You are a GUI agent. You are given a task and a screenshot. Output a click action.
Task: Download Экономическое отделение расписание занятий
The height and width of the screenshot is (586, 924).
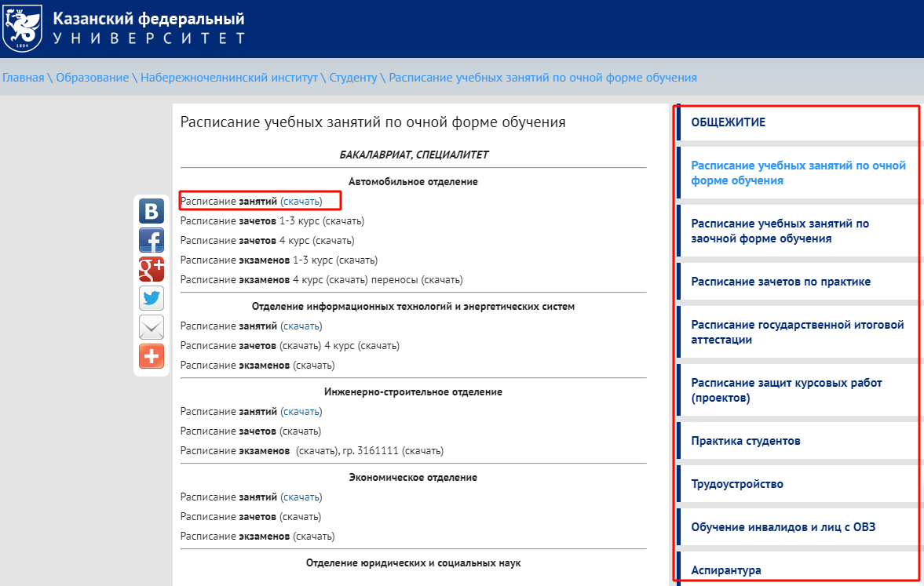pos(301,497)
